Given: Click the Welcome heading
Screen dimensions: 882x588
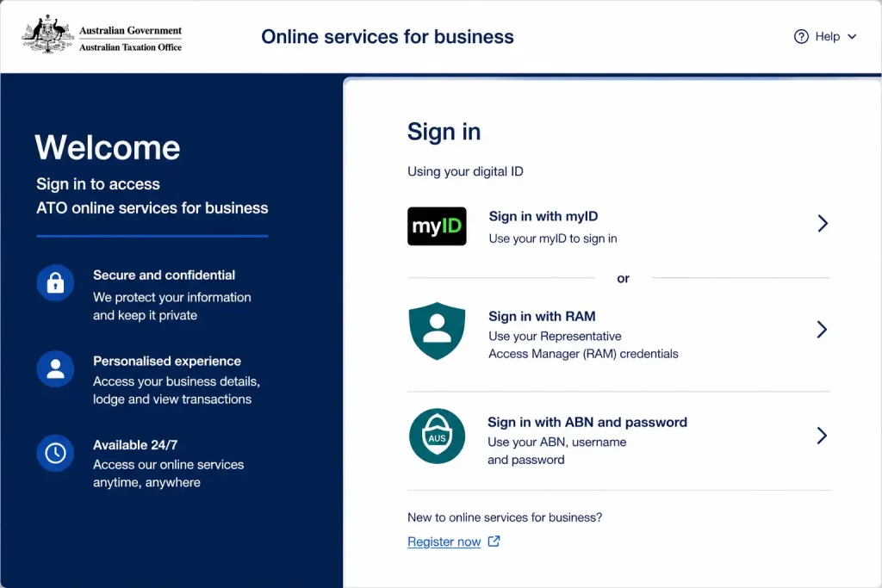Looking at the screenshot, I should [107, 147].
